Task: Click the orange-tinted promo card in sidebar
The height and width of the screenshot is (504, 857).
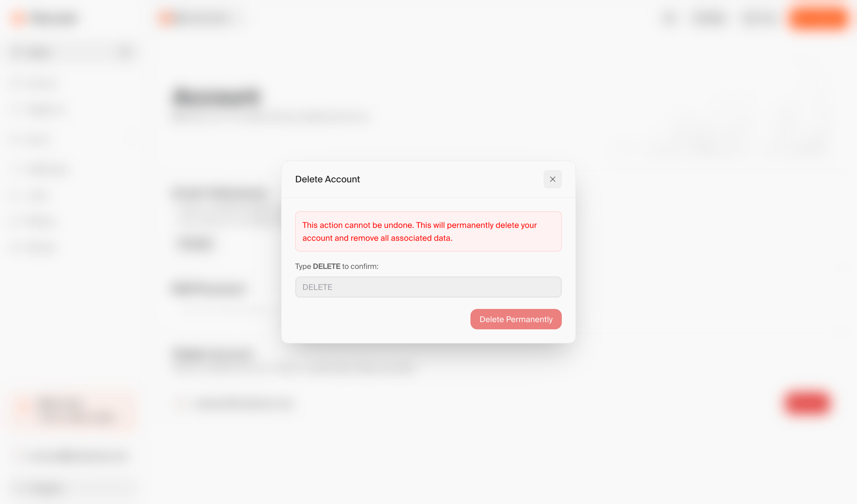Action: [74, 410]
